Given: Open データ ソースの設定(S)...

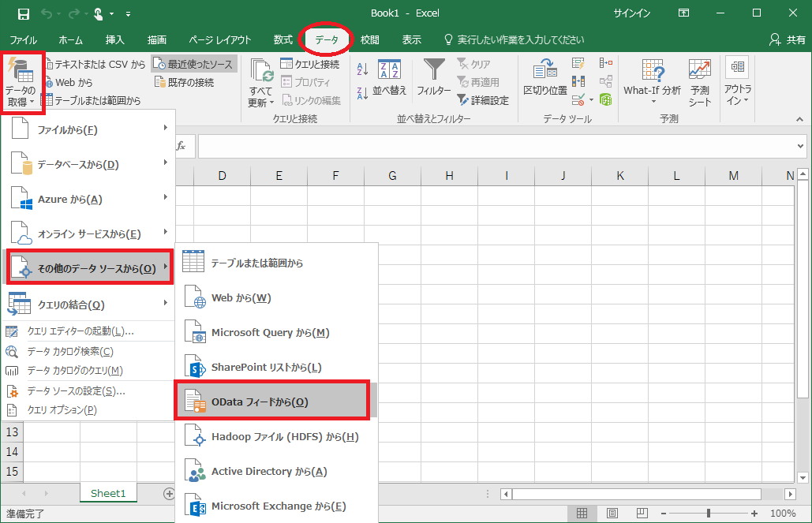Looking at the screenshot, I should [88, 391].
